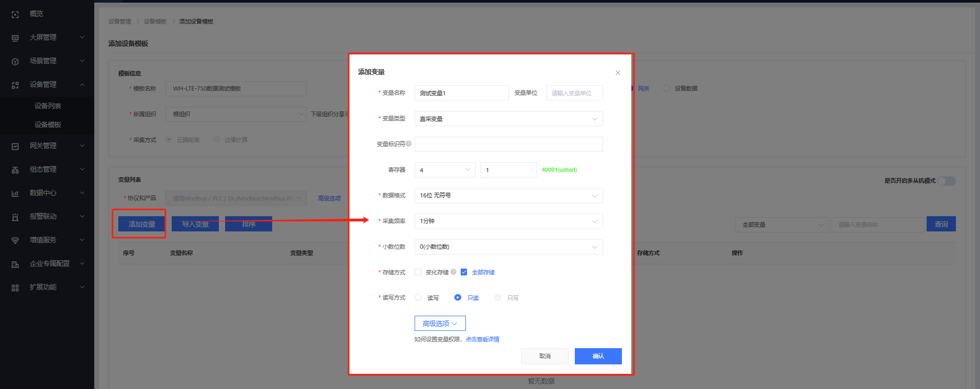The height and width of the screenshot is (389, 980).
Task: Click the 大屏管理 screen icon in sidebar
Action: (15, 38)
